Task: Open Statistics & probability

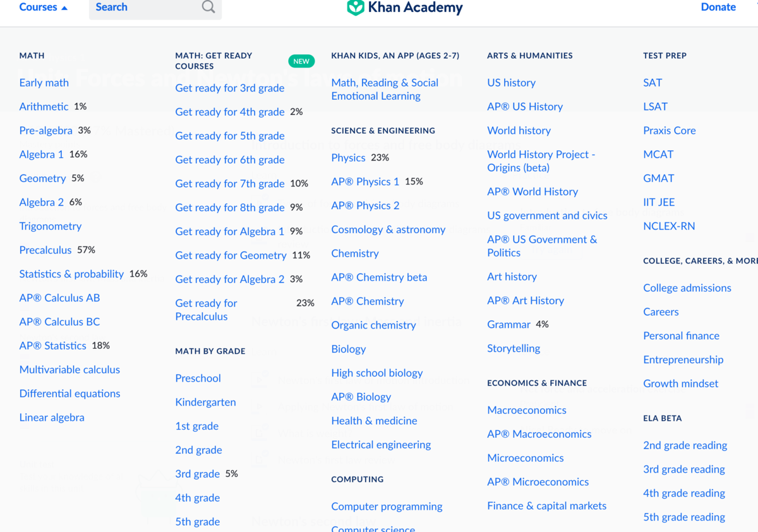Action: (71, 274)
